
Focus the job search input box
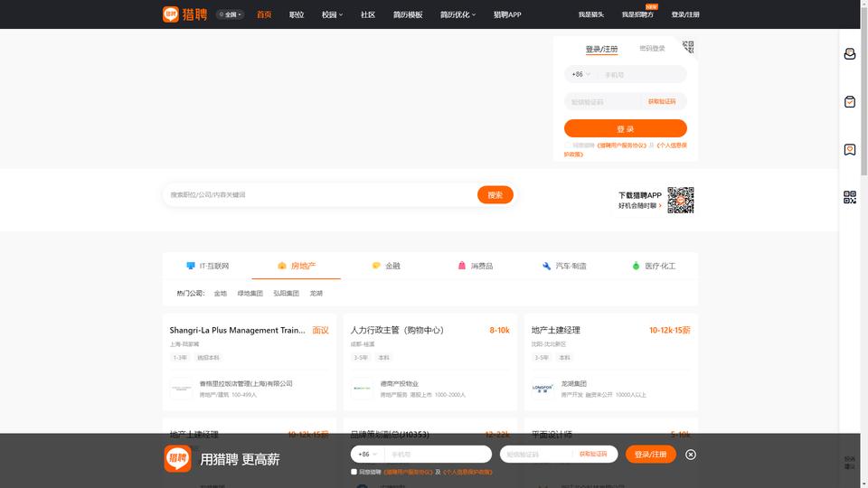(321, 195)
